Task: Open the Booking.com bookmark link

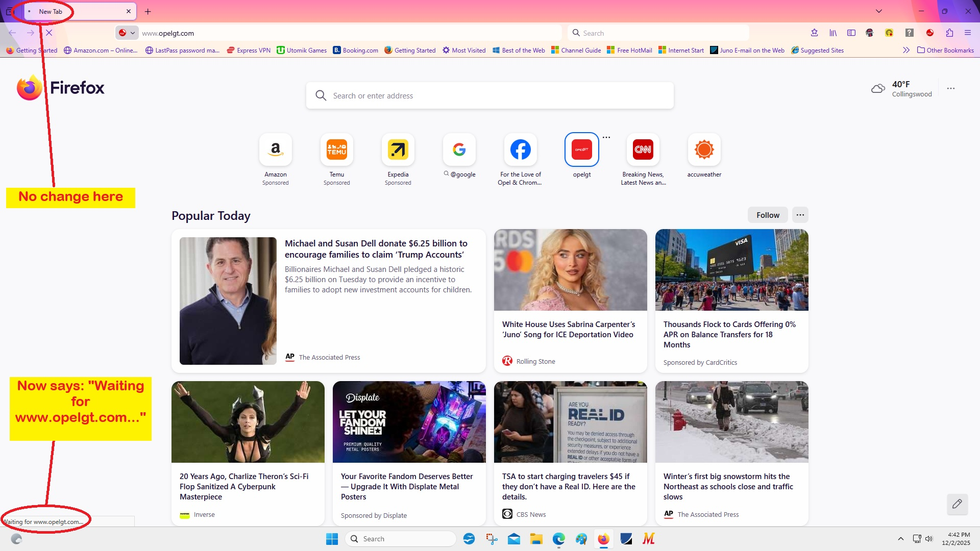Action: coord(356,51)
